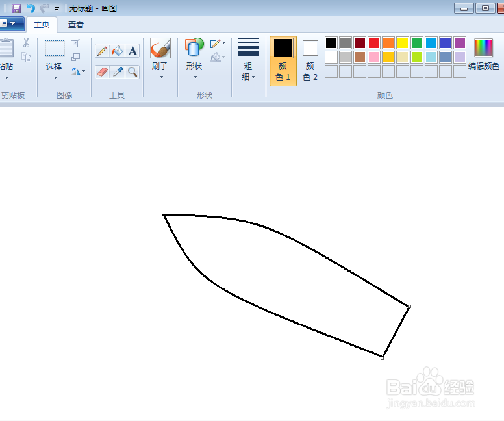This screenshot has width=504, height=421.
Task: Pick the orange color swatch
Action: pos(388,43)
